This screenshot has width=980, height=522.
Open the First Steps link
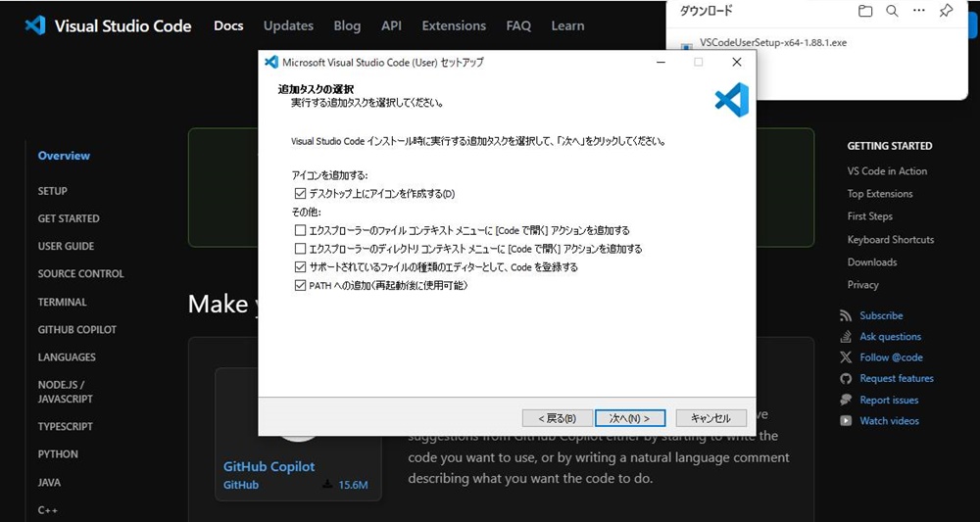(x=870, y=216)
